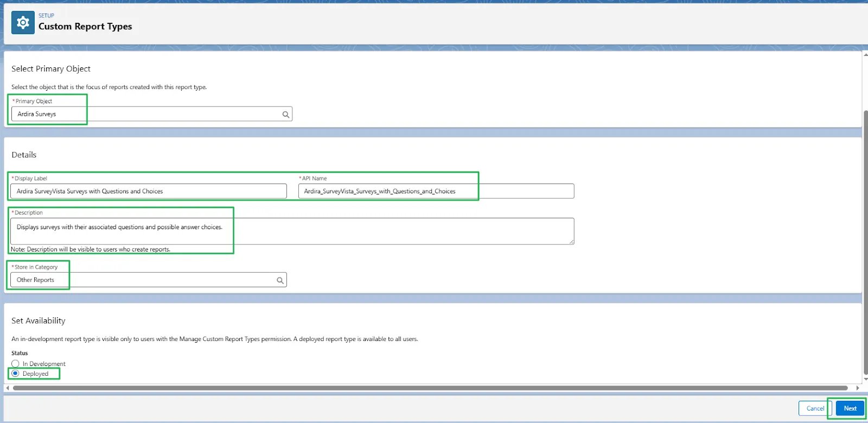Click the Custom Report Types heading
Viewport: 868px width, 423px height.
click(x=85, y=26)
